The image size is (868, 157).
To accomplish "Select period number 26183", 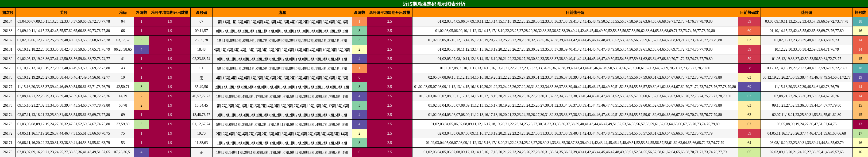I will tap(8, 31).
